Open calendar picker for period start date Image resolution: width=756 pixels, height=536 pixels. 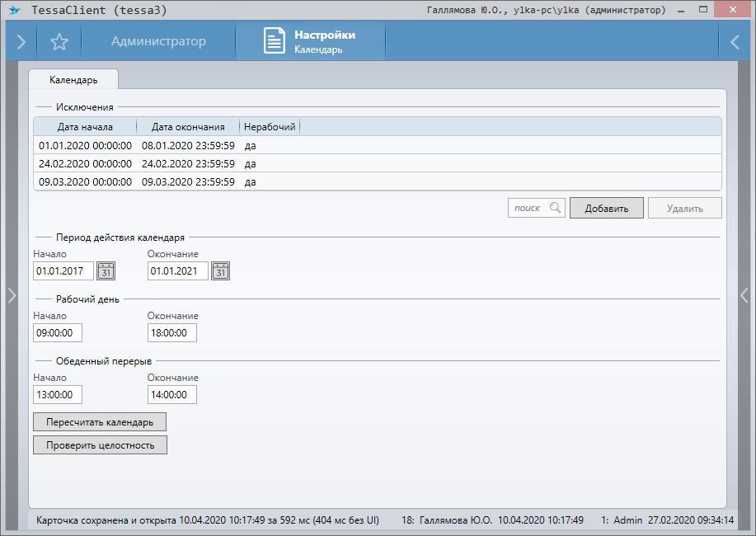106,270
